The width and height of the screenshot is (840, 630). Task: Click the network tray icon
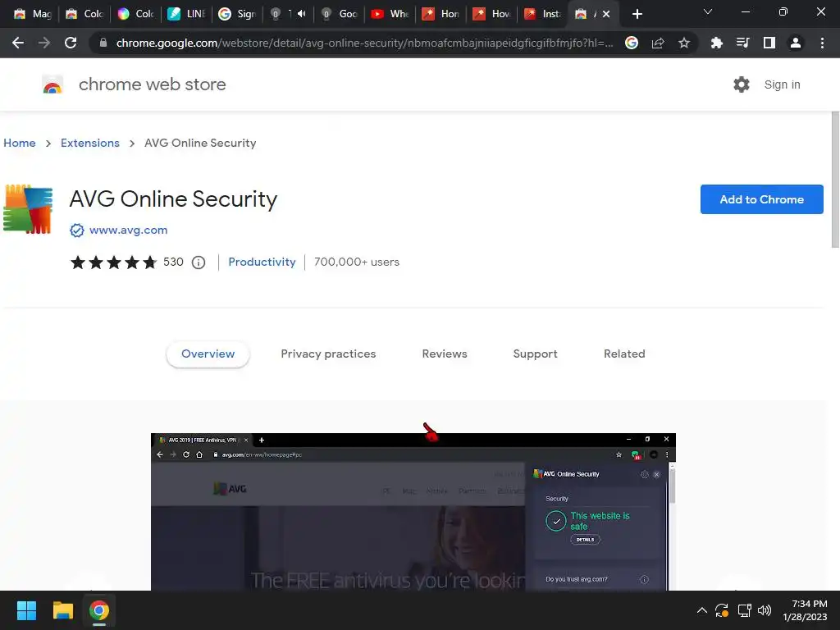[x=744, y=610]
